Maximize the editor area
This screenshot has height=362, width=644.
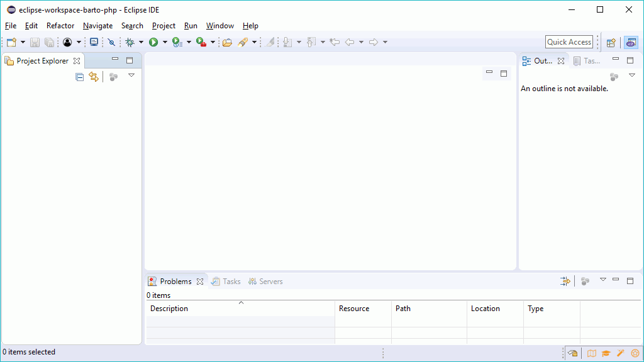click(504, 74)
